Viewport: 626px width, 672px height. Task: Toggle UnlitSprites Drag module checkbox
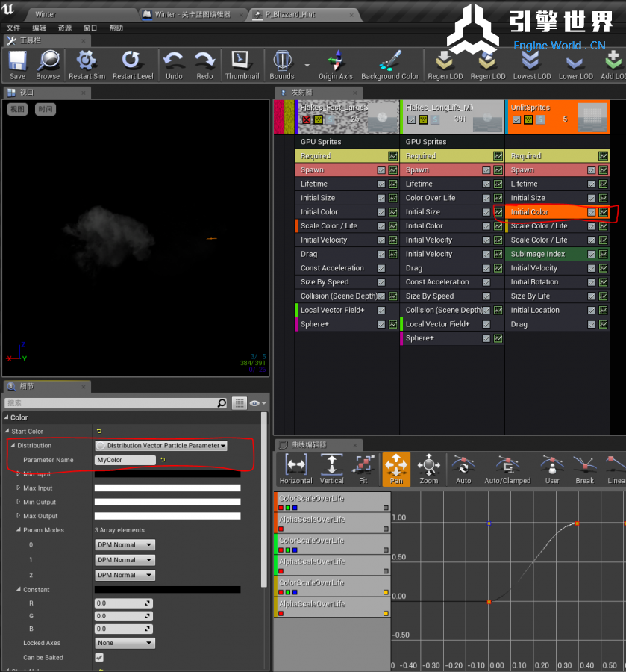click(592, 325)
